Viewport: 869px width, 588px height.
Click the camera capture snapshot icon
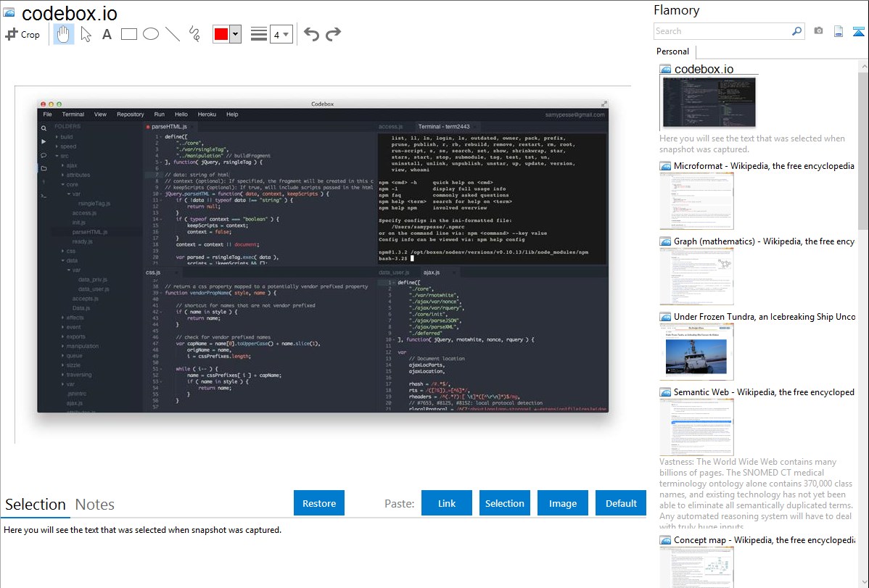(818, 31)
